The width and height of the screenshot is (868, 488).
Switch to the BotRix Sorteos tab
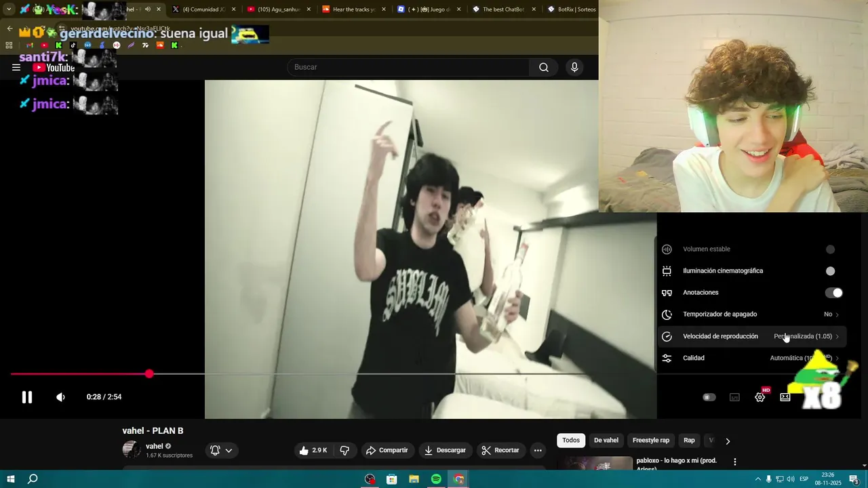571,9
